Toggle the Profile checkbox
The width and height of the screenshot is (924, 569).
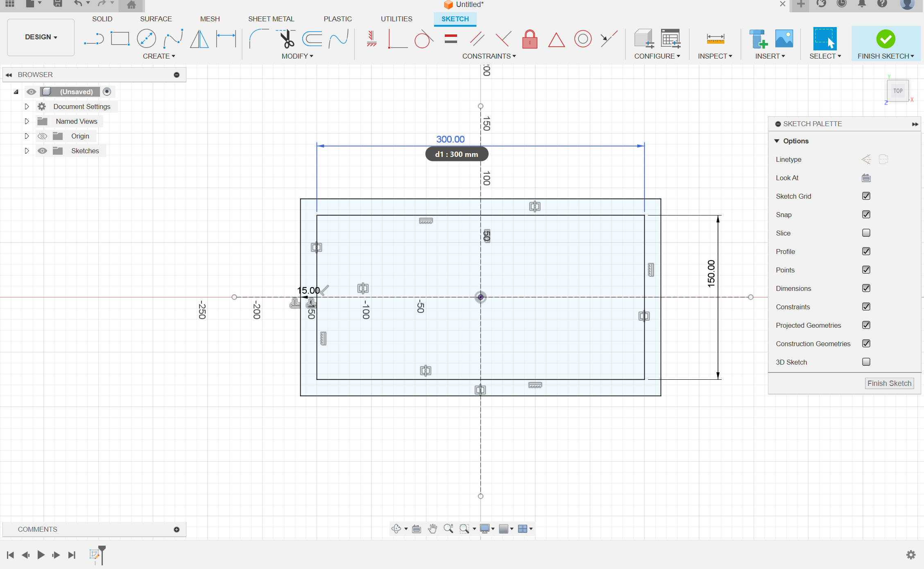click(866, 251)
